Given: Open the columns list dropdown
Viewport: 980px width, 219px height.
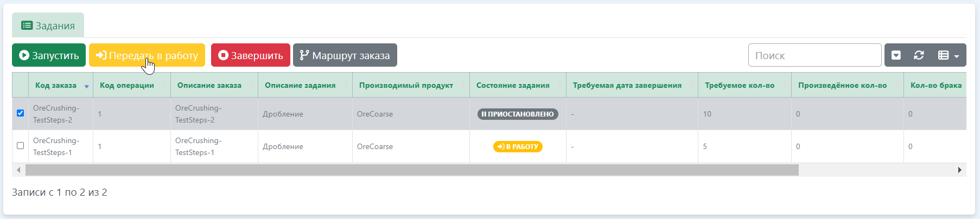Looking at the screenshot, I should click(x=948, y=55).
